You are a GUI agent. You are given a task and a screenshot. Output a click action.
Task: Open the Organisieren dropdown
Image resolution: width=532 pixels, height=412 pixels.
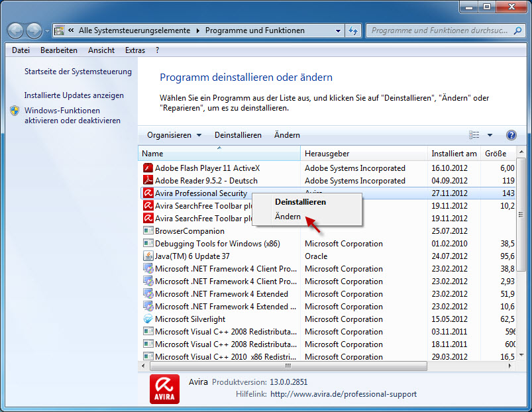[174, 135]
